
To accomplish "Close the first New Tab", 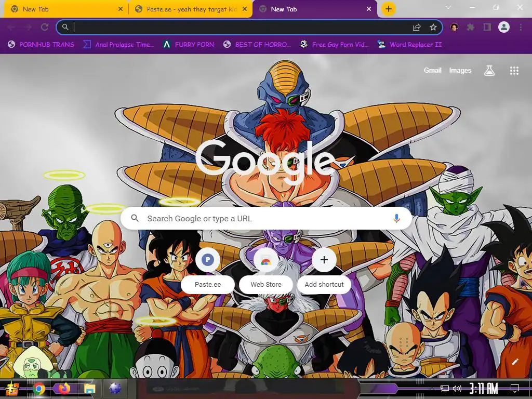I will tap(121, 9).
